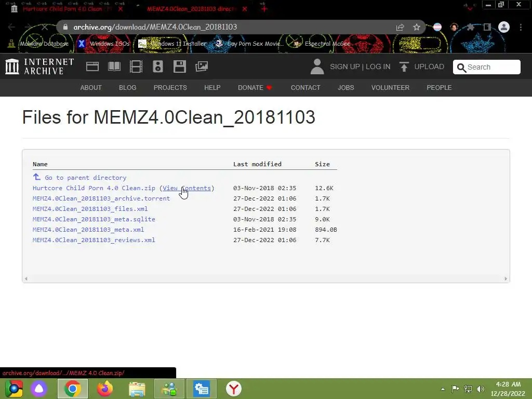Open the HELP navigation item
This screenshot has height=399, width=532.
coord(212,87)
